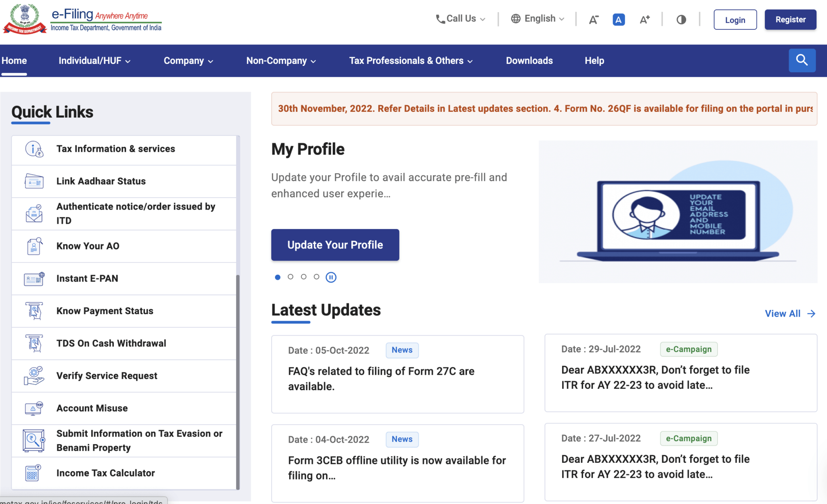Open the English language dropdown

click(x=537, y=18)
